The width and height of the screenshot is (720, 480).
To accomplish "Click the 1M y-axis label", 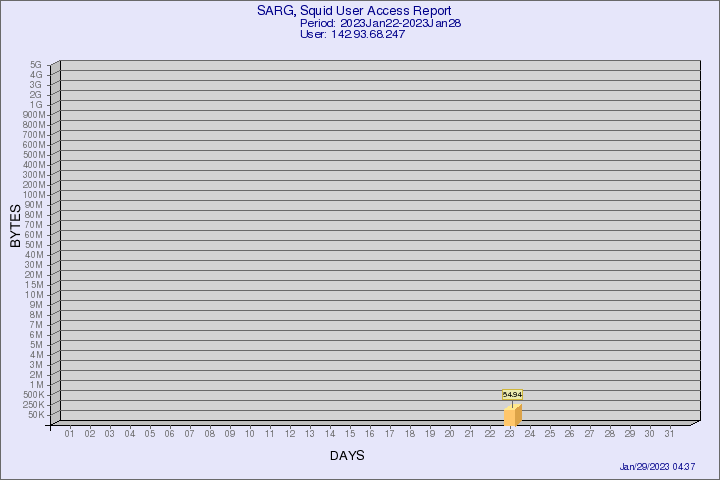I will (36, 385).
